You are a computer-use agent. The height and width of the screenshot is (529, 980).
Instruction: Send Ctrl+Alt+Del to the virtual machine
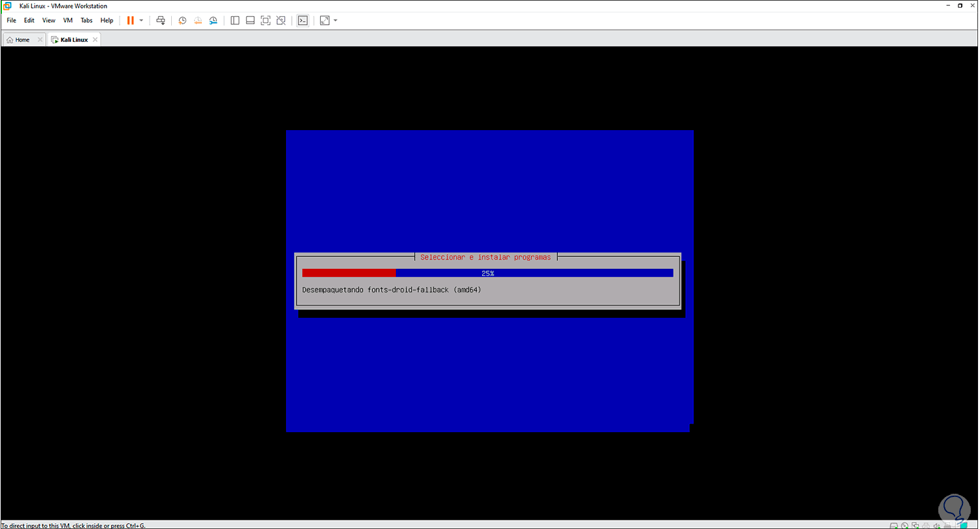[x=161, y=20]
